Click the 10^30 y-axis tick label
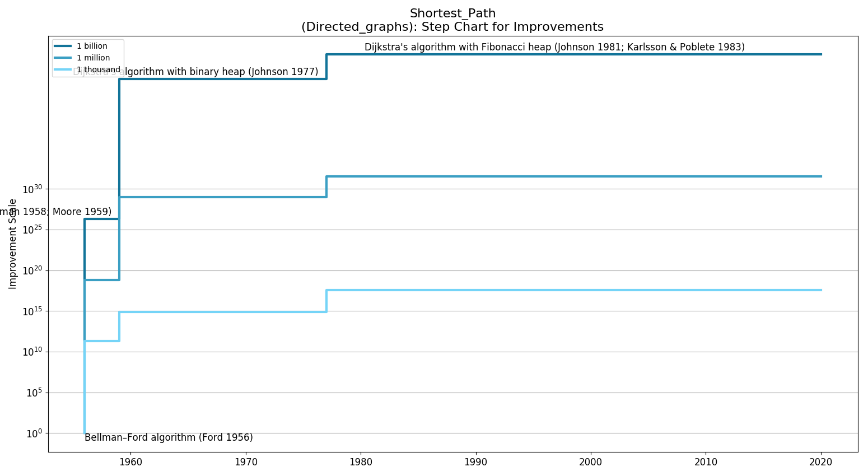 click(x=32, y=189)
